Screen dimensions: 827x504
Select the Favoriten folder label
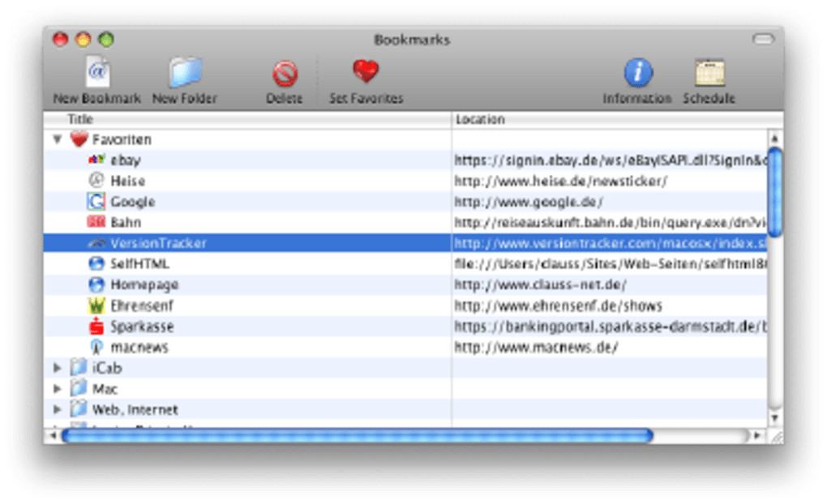[122, 139]
